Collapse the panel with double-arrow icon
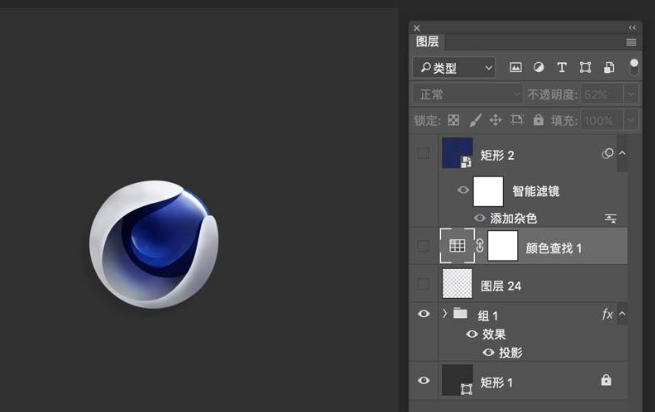 (632, 28)
